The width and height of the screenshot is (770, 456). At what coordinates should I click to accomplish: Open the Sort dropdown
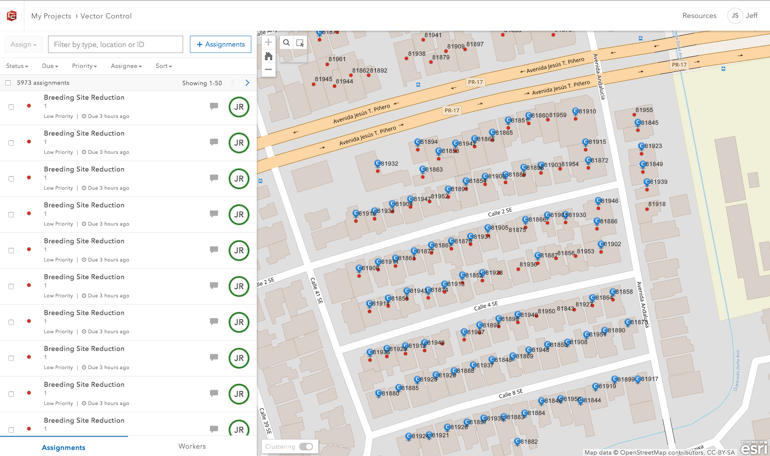pyautogui.click(x=164, y=66)
